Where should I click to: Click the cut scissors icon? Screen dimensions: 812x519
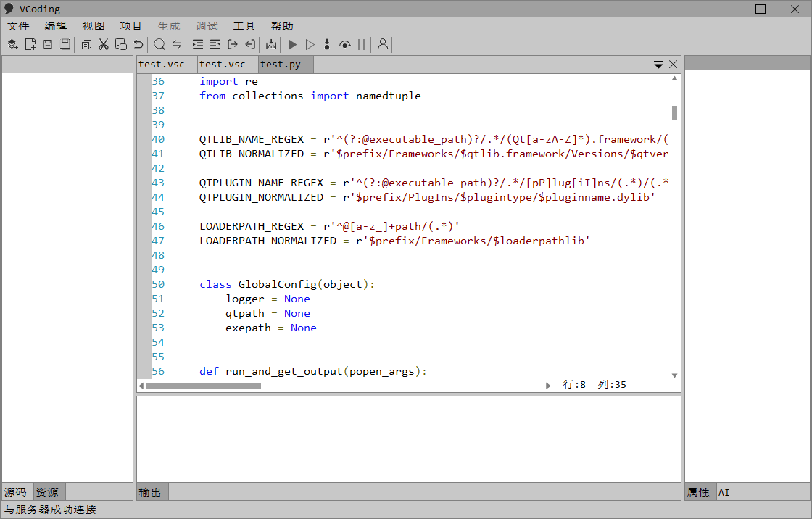tap(104, 44)
